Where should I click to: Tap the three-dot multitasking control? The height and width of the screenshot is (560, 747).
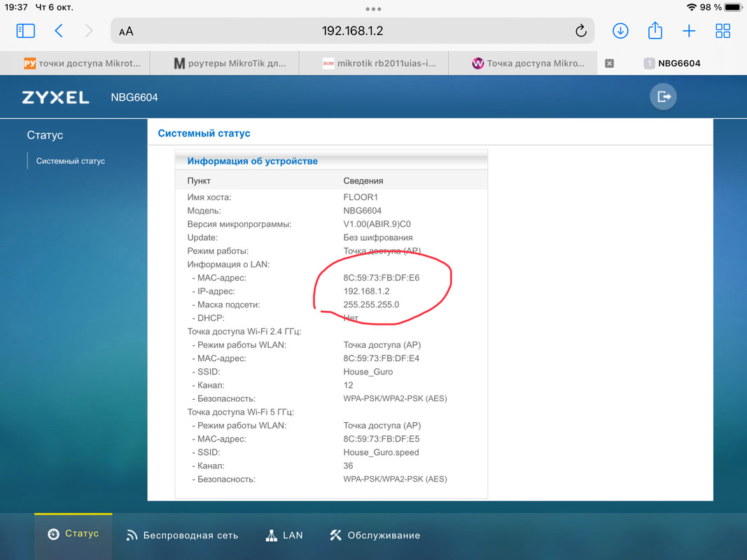(x=374, y=9)
